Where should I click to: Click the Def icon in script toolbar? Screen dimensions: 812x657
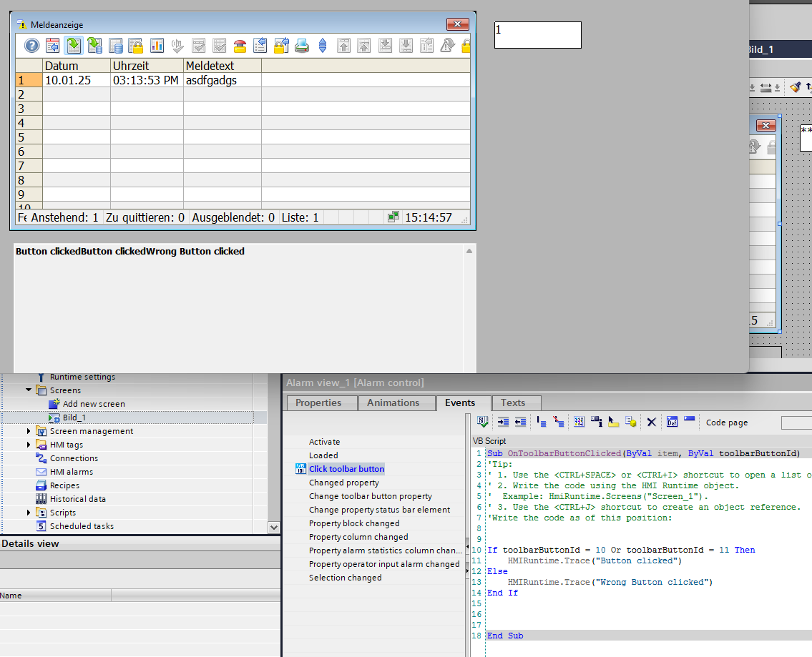[x=672, y=422]
